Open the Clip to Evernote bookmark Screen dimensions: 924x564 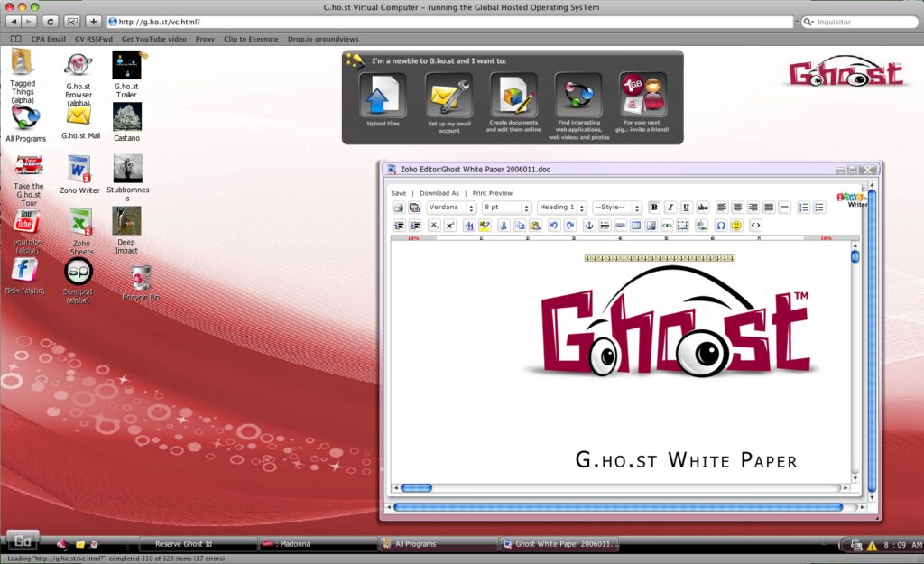pos(251,39)
